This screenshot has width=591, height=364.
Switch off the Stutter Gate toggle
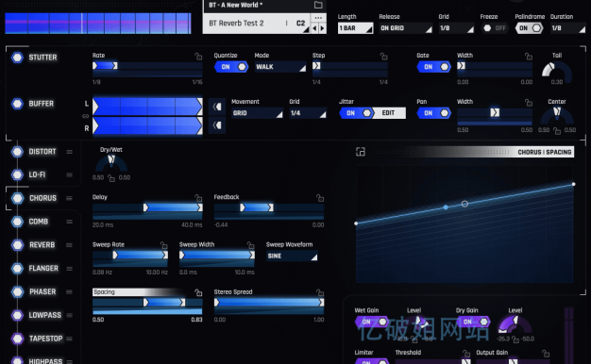coord(434,67)
